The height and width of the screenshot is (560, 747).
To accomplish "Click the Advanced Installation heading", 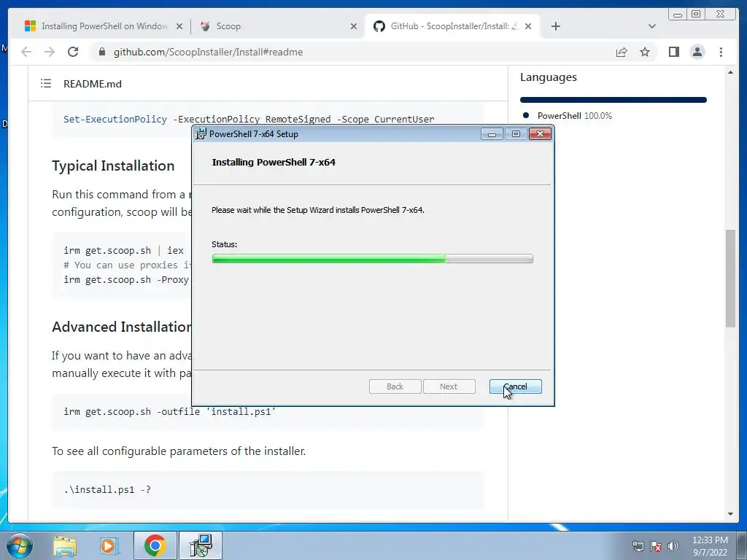I will tap(122, 327).
